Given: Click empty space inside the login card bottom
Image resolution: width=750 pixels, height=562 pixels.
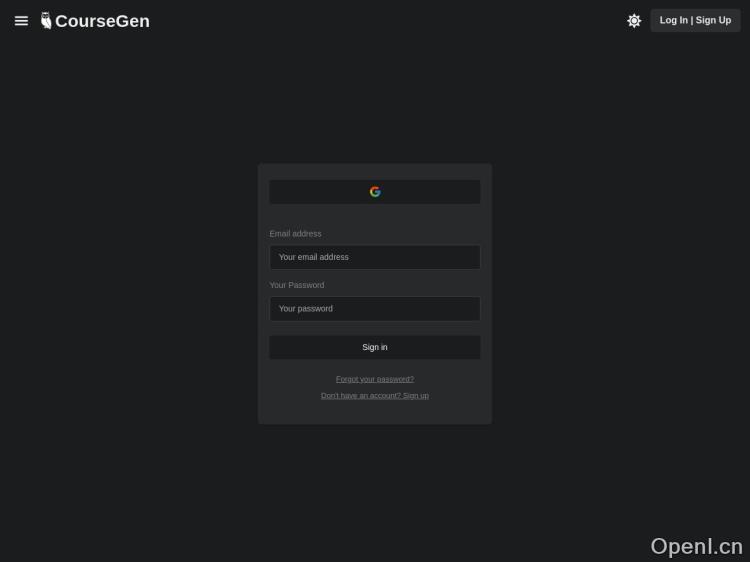Looking at the screenshot, I should coord(375,412).
